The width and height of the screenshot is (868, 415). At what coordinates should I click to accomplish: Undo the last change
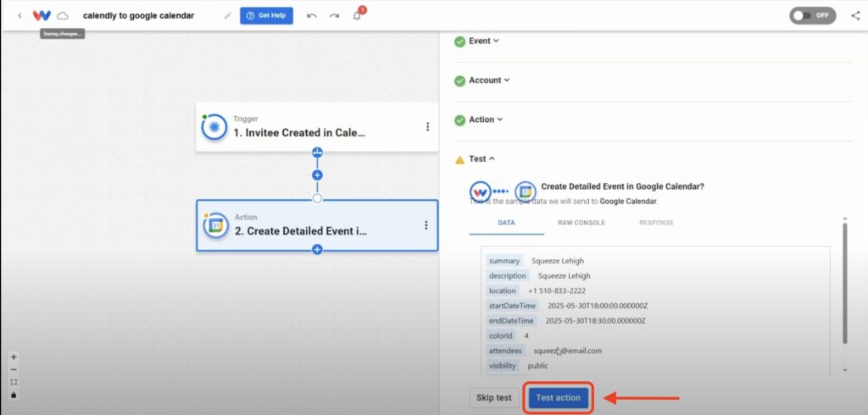[312, 15]
